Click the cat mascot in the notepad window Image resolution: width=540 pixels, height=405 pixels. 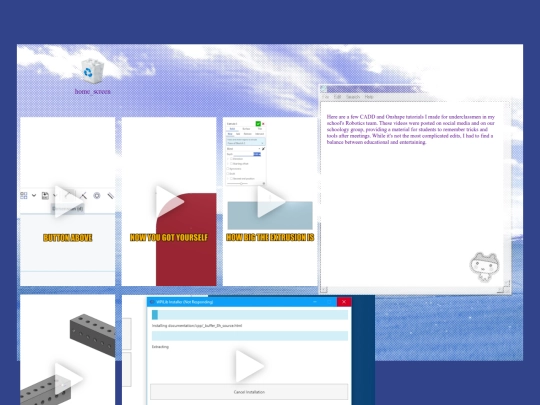pyautogui.click(x=485, y=267)
